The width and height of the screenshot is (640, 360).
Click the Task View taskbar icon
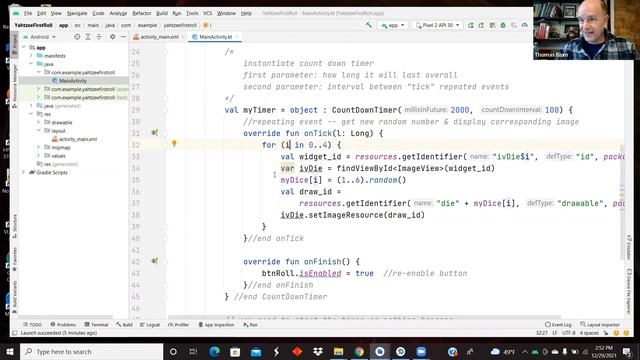pos(193,351)
